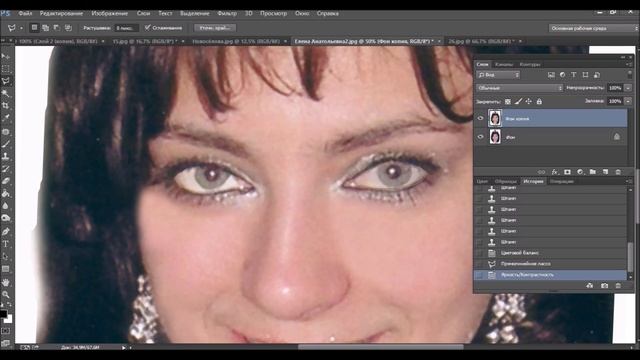Click the Feather (Растушевка) input field
Screen dimensions: 640x360
[127, 28]
